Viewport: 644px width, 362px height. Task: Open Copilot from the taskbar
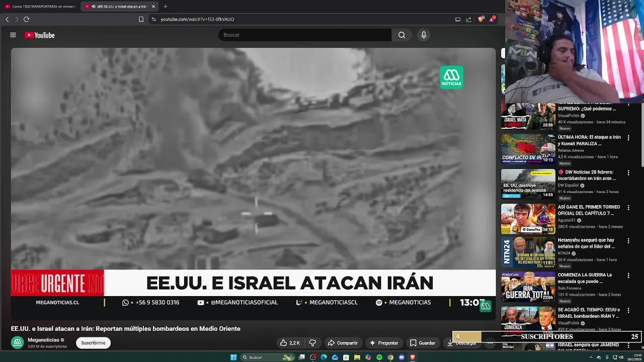(x=368, y=357)
